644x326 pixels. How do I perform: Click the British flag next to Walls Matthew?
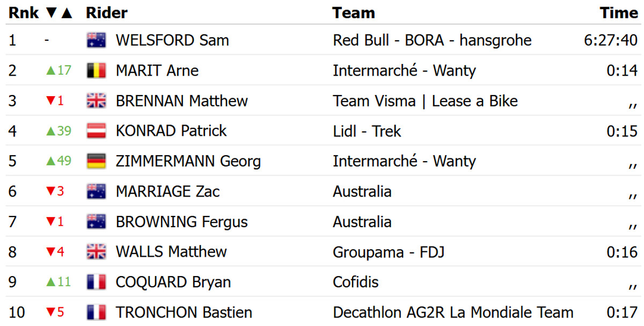click(x=96, y=252)
